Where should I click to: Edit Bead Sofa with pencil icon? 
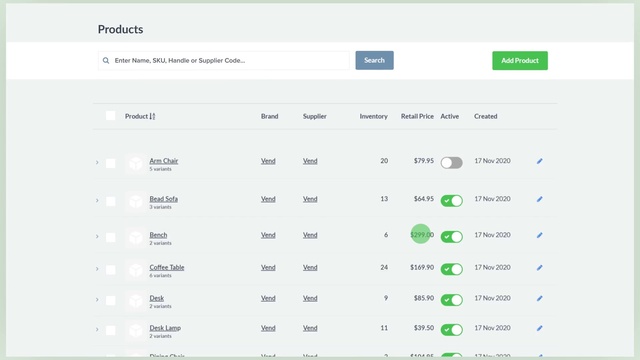tap(540, 199)
